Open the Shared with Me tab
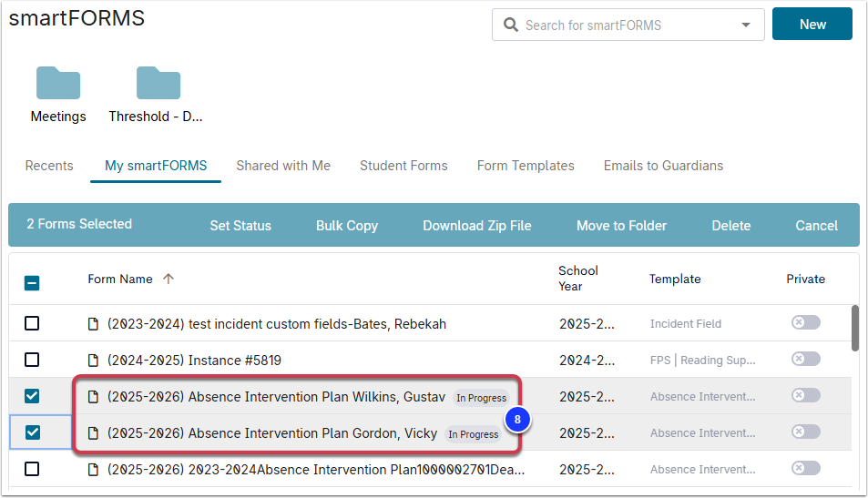 (x=283, y=166)
